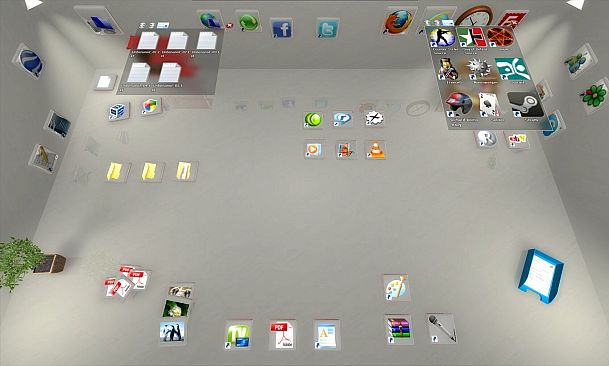Launch VLC media player cone icon
Screen dimensions: 609x366
click(376, 150)
